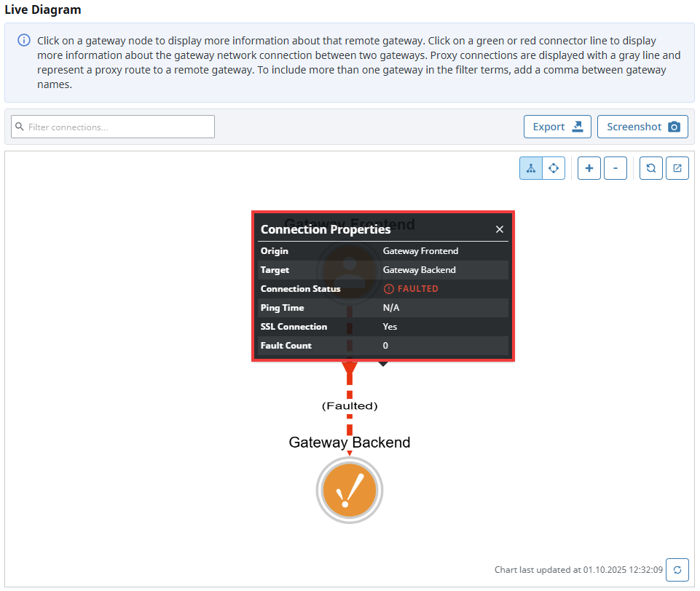Image resolution: width=700 pixels, height=591 pixels.
Task: Zoom out with the minus icon
Action: coord(616,168)
